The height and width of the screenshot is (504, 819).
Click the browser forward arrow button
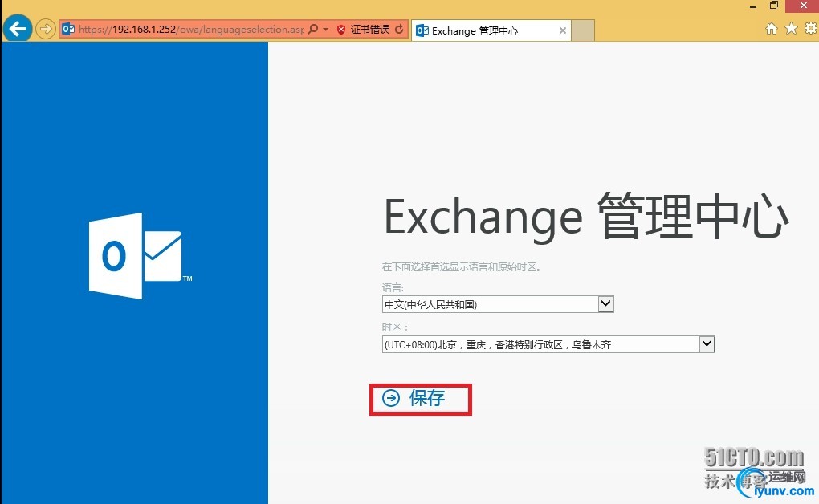tap(46, 29)
